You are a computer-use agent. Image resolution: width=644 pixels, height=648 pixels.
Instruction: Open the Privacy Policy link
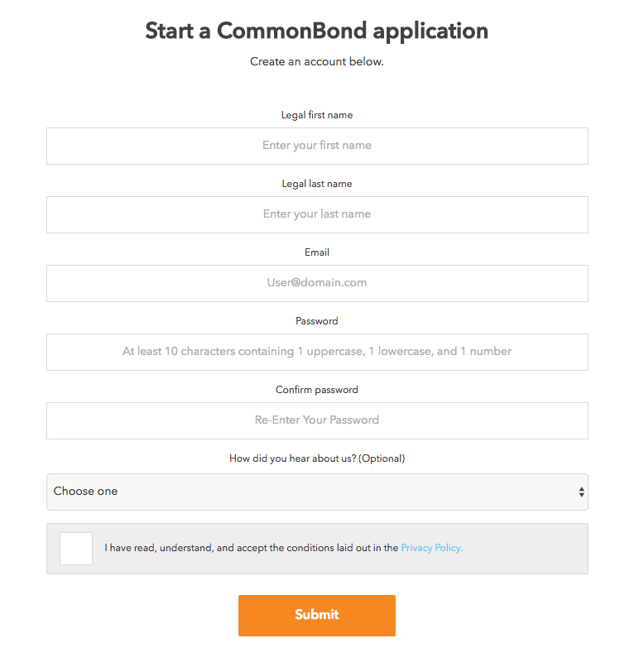[x=432, y=548]
